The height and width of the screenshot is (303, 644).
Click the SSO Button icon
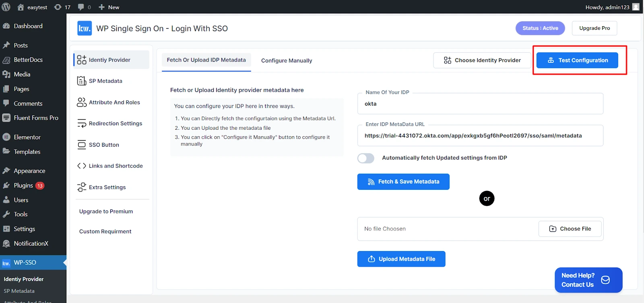coord(82,145)
